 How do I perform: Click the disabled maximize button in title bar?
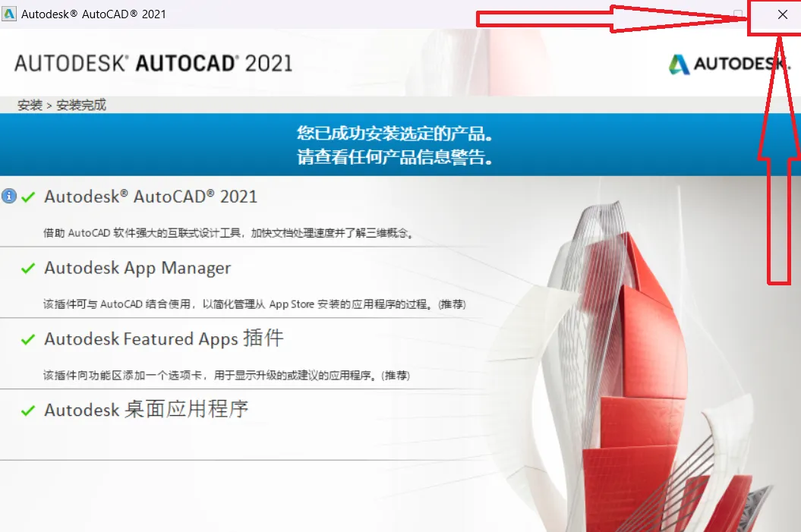pos(738,14)
